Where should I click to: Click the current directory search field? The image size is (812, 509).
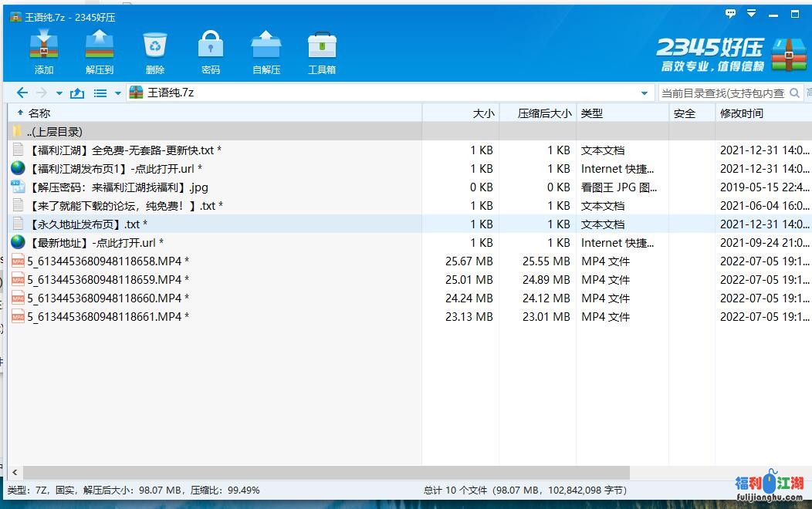coord(722,93)
